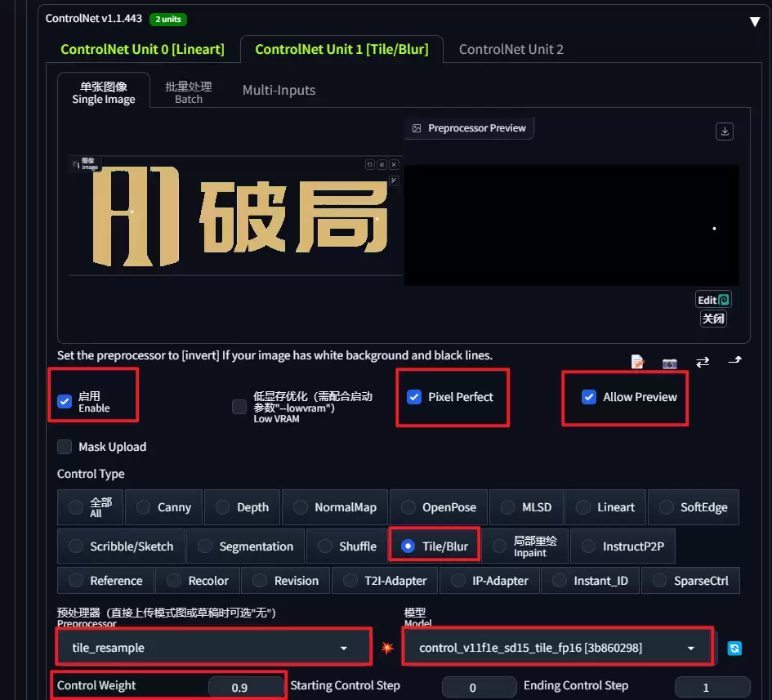
Task: Enable webcam with the camera icon
Action: point(670,363)
